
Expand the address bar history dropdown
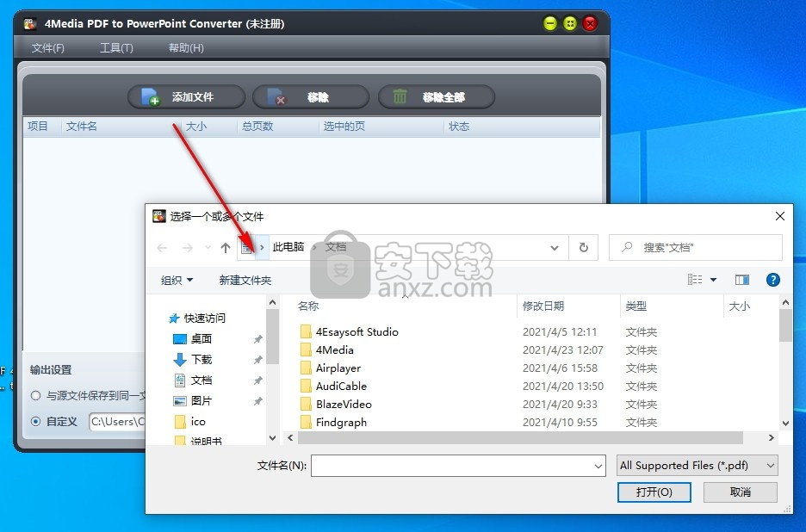[x=555, y=248]
